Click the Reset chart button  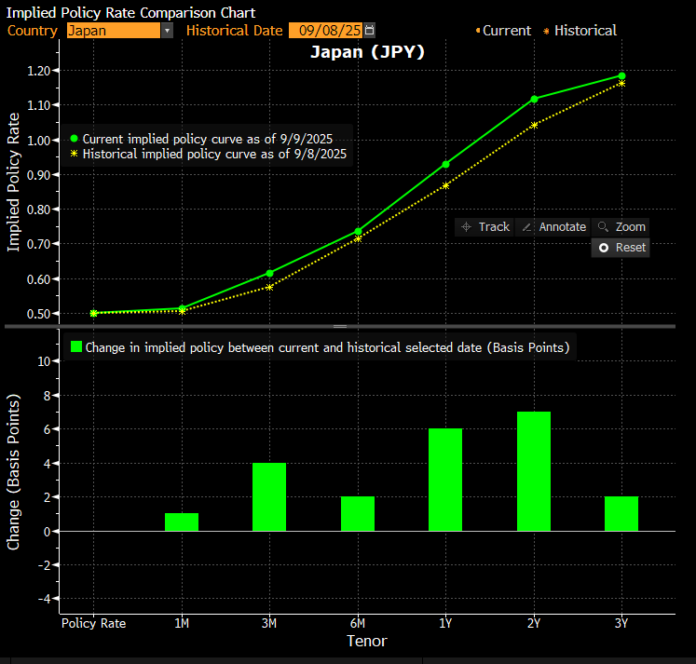click(621, 248)
